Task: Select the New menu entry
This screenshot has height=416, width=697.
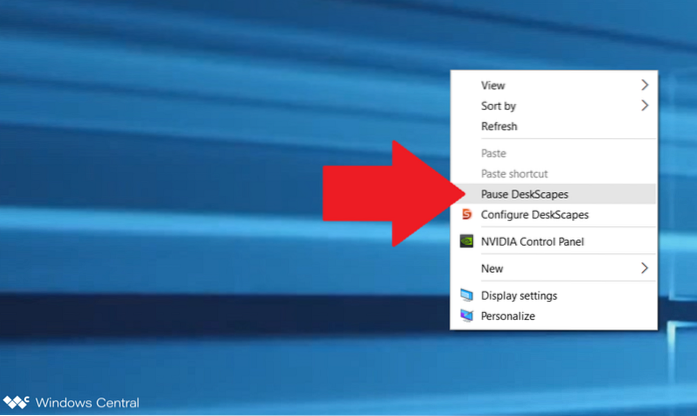Action: pos(492,268)
